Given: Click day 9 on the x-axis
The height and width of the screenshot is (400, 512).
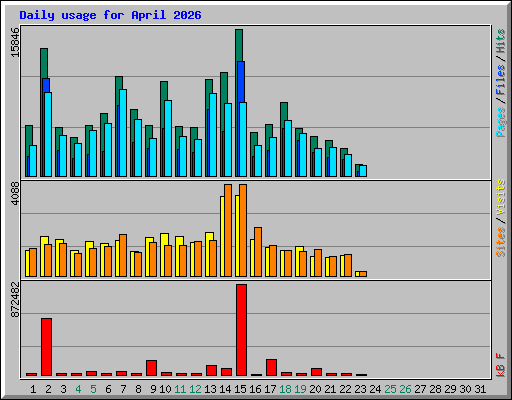Looking at the screenshot, I should 153,389.
